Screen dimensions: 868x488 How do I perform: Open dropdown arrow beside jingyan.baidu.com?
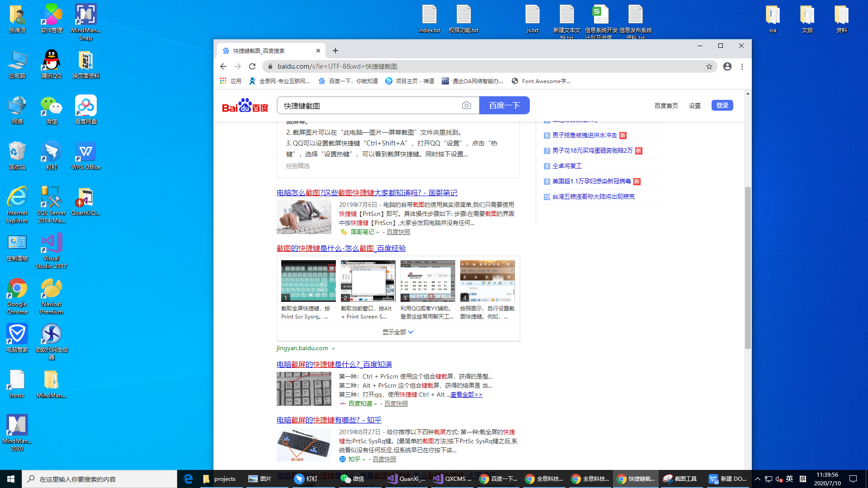pos(333,348)
